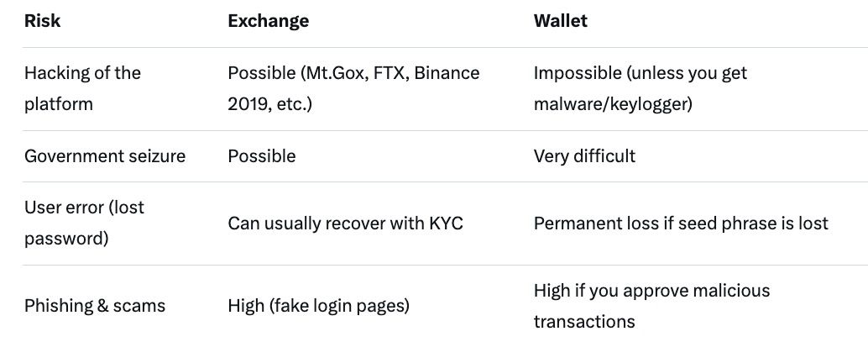Viewport: 868px width, 363px height.
Task: Click the "Wallet" column header
Action: (x=560, y=21)
